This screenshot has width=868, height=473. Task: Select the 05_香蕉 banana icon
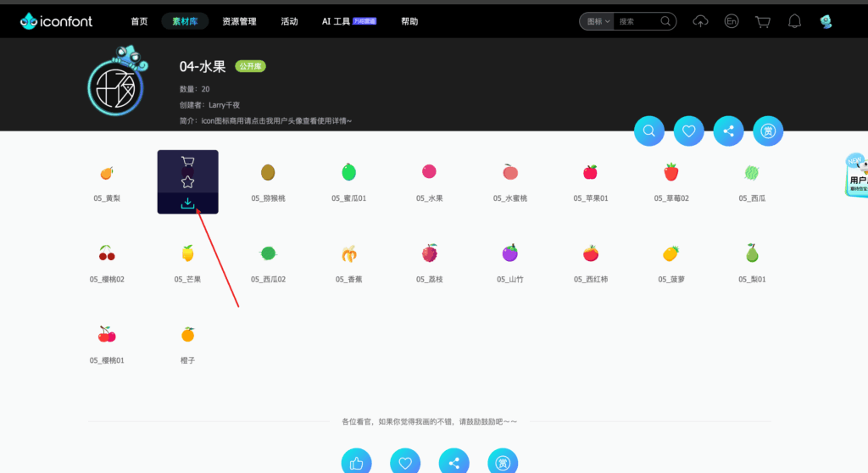[x=348, y=253]
